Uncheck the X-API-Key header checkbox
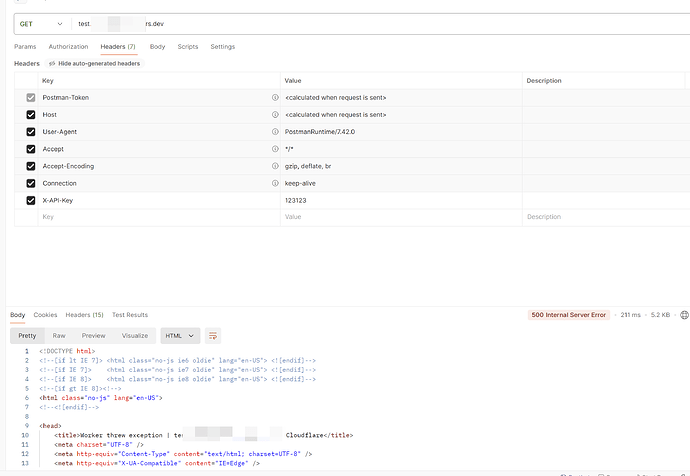690x476 pixels. pyautogui.click(x=31, y=201)
